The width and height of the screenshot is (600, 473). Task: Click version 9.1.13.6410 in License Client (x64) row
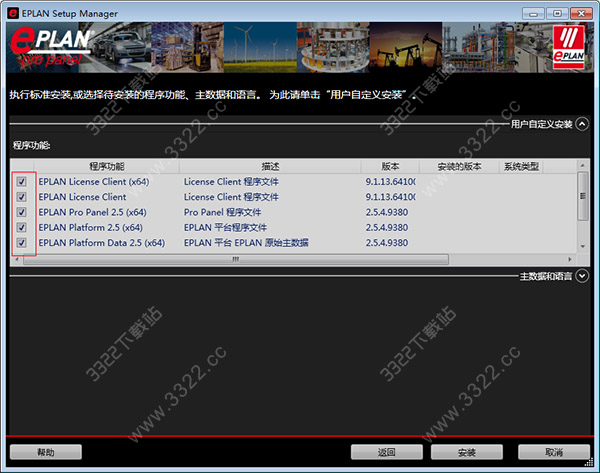tap(391, 181)
